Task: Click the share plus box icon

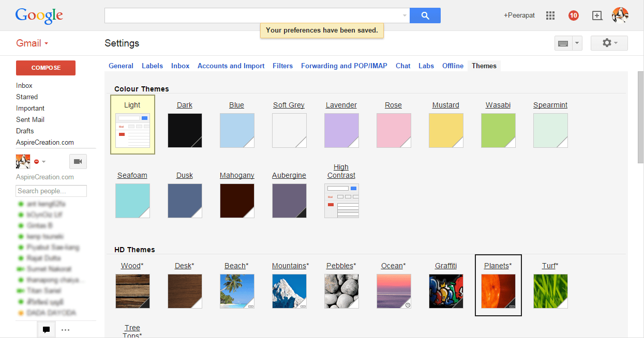Action: tap(597, 16)
